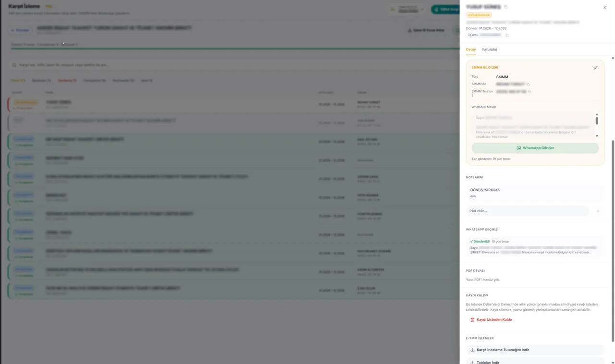Click the WhatsApp message box scroll-up arrow

click(x=597, y=115)
